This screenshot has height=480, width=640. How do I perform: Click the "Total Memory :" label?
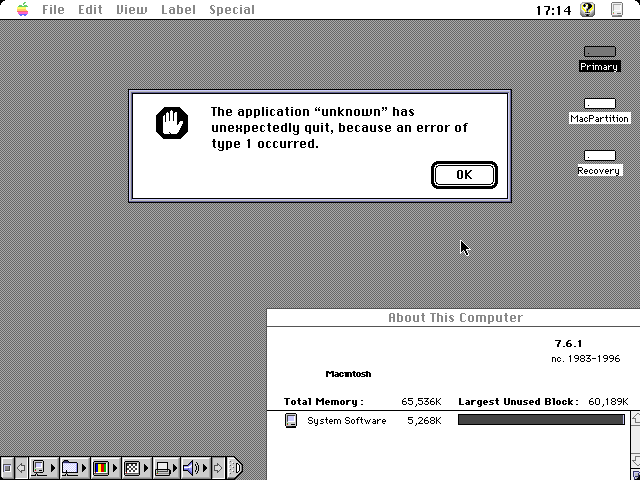pyautogui.click(x=324, y=402)
